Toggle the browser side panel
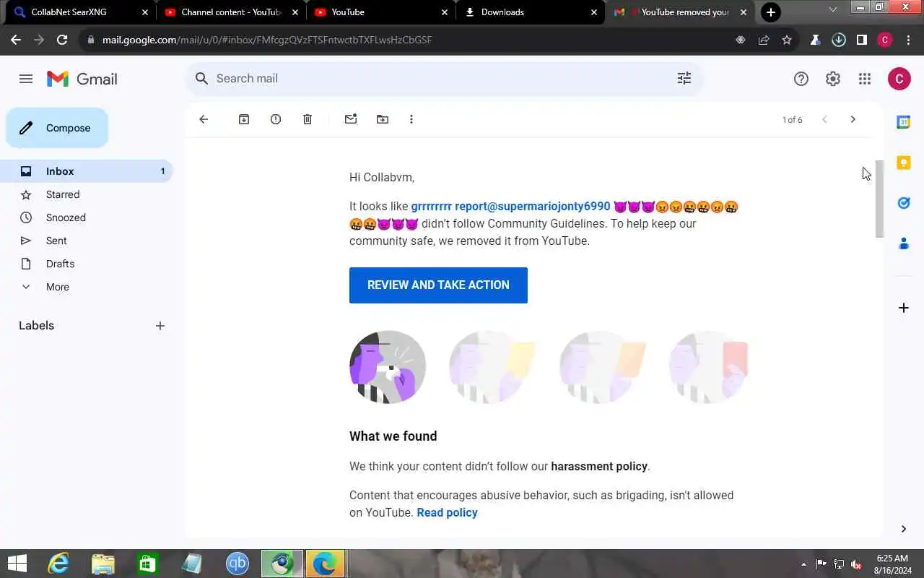 (862, 40)
